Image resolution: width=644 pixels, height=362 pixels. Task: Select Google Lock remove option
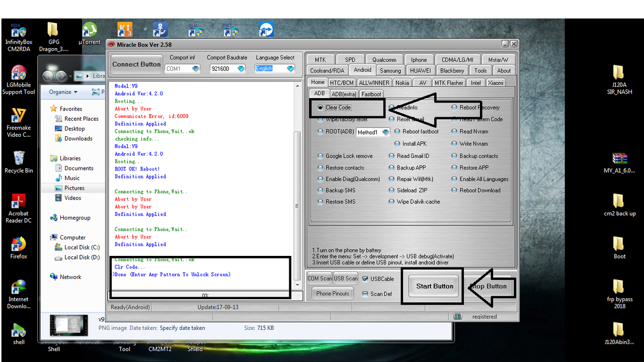[x=321, y=156]
